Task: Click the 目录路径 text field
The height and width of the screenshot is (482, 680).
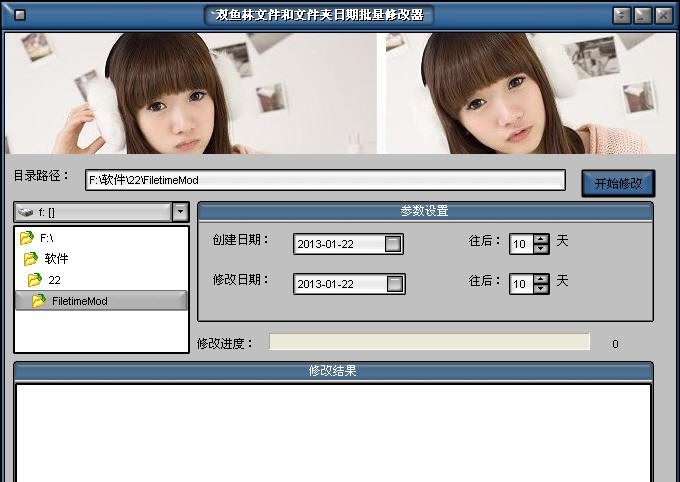Action: (x=325, y=180)
